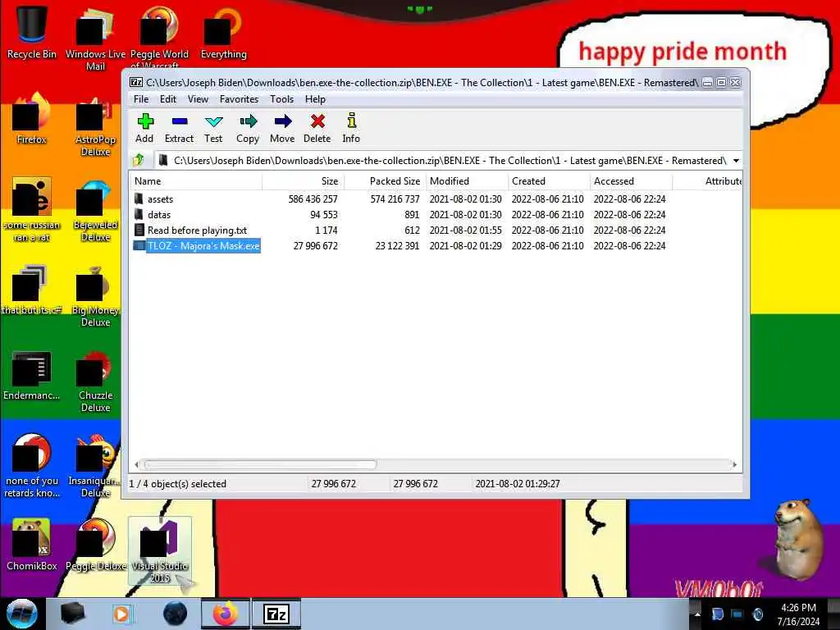The height and width of the screenshot is (630, 840).
Task: Open the Edit menu
Action: pos(167,99)
